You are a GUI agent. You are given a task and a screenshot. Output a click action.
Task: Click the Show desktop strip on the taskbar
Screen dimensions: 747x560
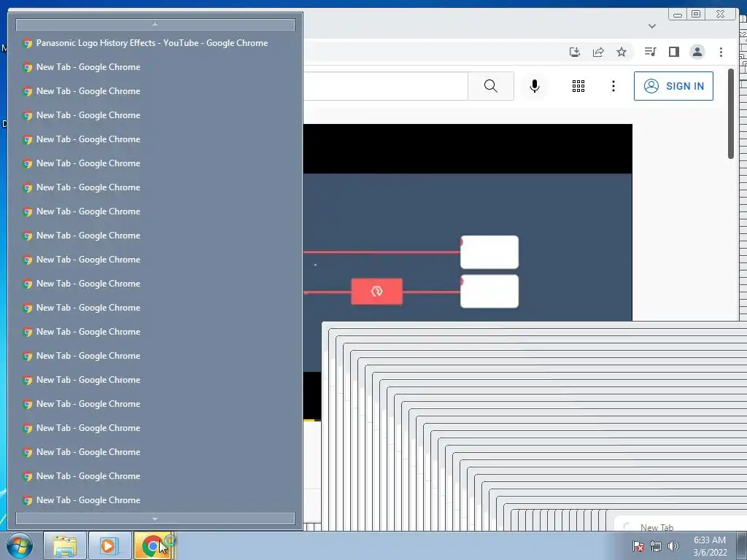click(x=742, y=545)
